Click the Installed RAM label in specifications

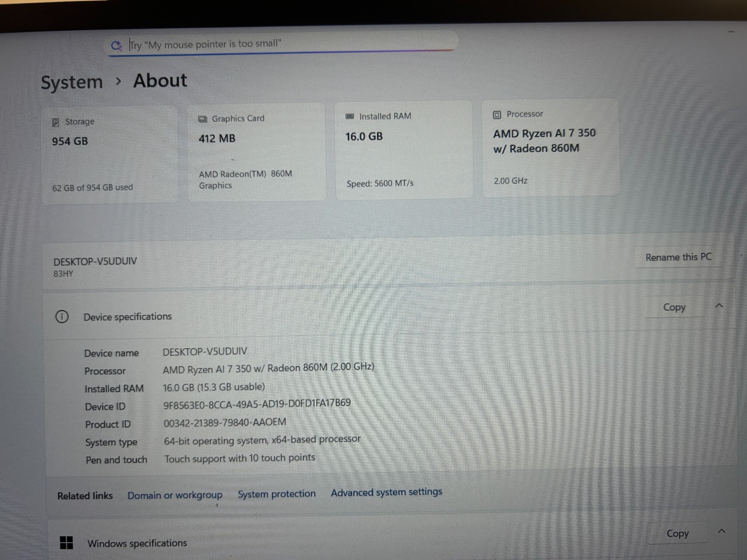coord(114,389)
